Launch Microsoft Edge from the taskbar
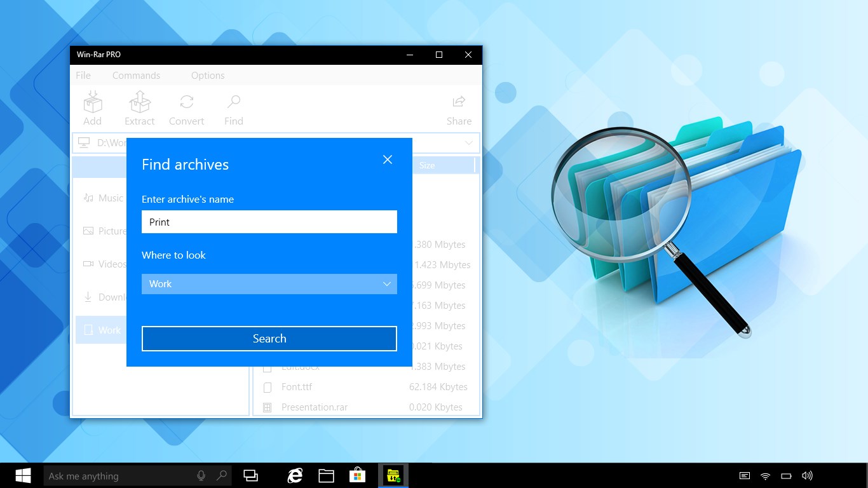Image resolution: width=868 pixels, height=488 pixels. pos(295,476)
